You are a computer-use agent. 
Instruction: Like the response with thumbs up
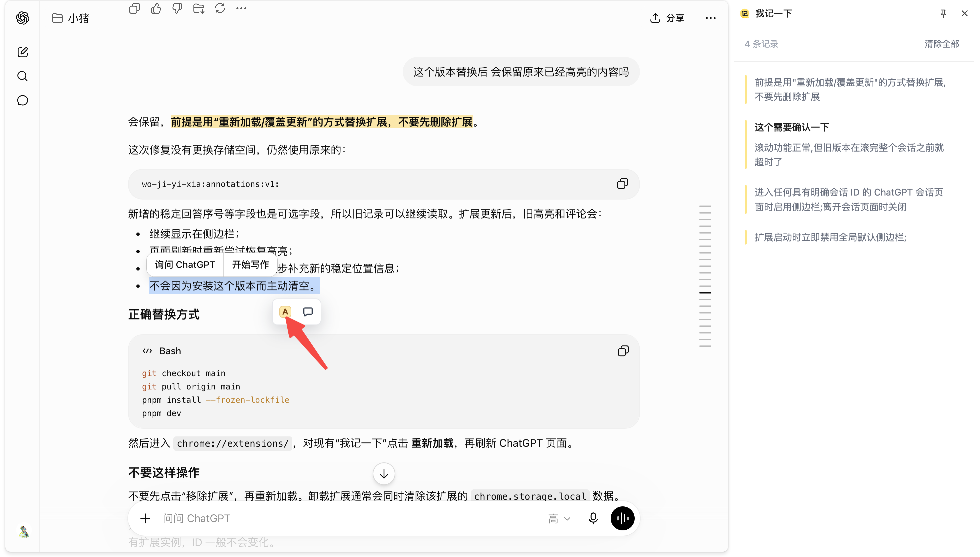(156, 8)
